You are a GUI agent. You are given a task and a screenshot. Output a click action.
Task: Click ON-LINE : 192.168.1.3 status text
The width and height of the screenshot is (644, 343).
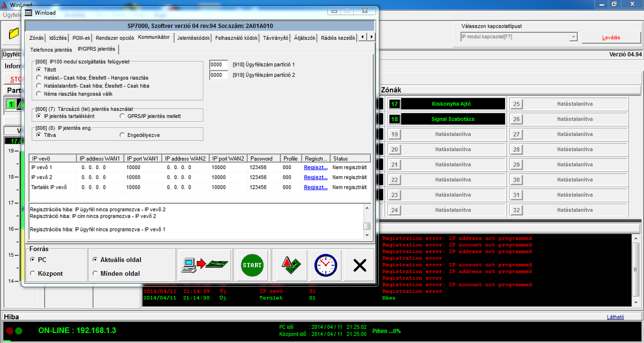point(77,330)
